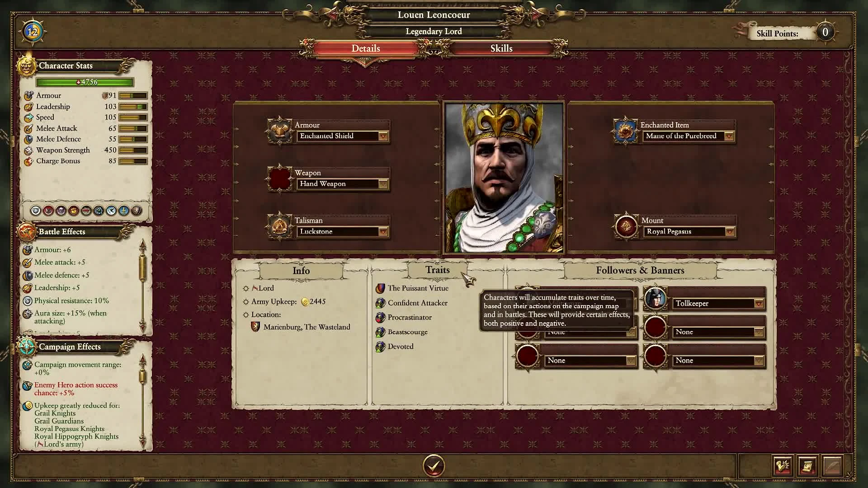Click the purple skull attribute icon
The width and height of the screenshot is (868, 488).
pos(61,211)
